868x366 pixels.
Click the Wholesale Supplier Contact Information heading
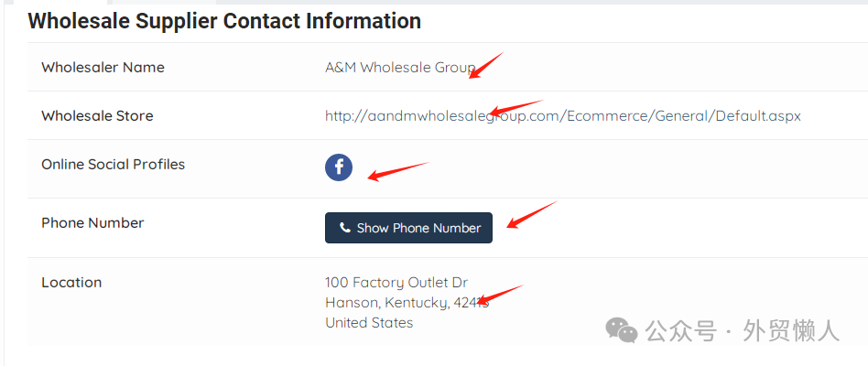(x=224, y=21)
